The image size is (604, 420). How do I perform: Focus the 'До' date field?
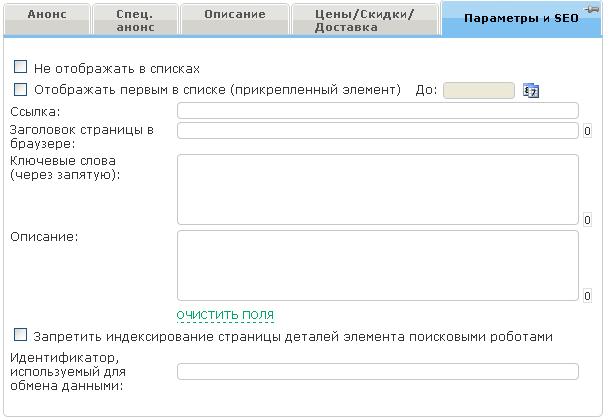478,90
